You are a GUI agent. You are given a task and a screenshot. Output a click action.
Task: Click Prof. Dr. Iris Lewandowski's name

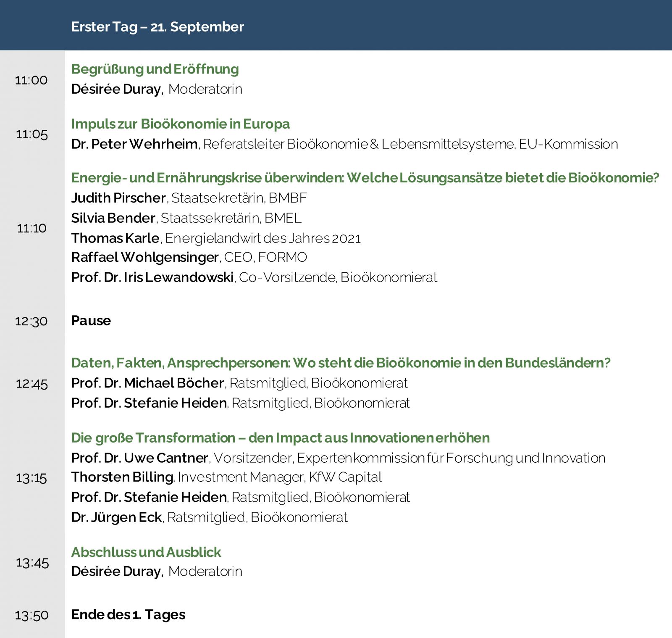tap(152, 277)
